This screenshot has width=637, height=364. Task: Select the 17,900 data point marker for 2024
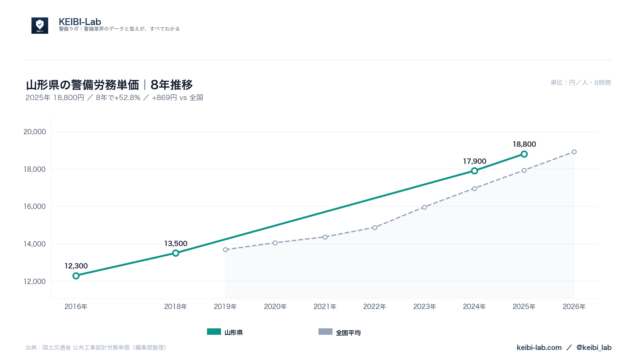click(x=474, y=171)
